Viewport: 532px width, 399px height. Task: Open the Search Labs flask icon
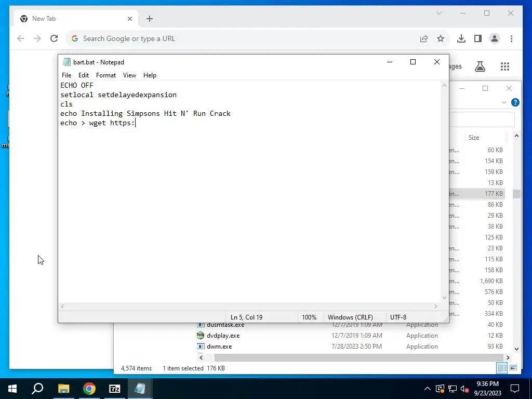480,66
